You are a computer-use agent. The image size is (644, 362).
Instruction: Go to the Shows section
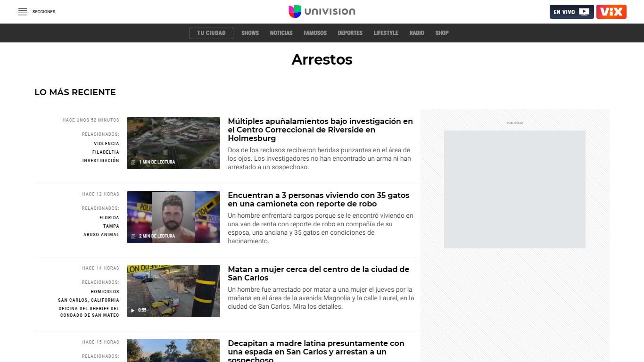coord(250,33)
